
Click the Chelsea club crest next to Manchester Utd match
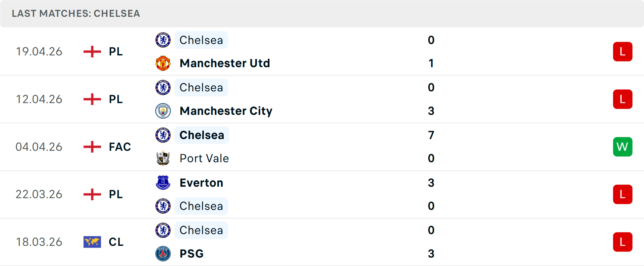tap(163, 40)
